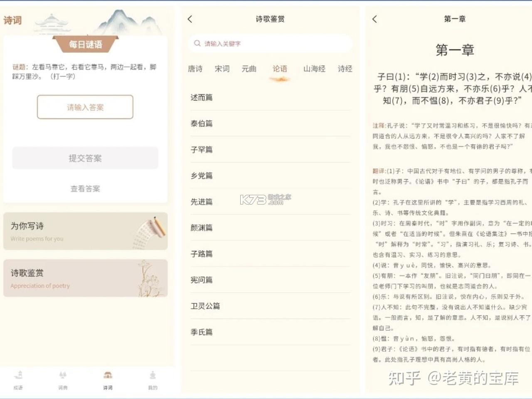Image resolution: width=532 pixels, height=399 pixels.
Task: Click the lotus illustration on 诗歌鉴赏 card
Action: tap(150, 278)
